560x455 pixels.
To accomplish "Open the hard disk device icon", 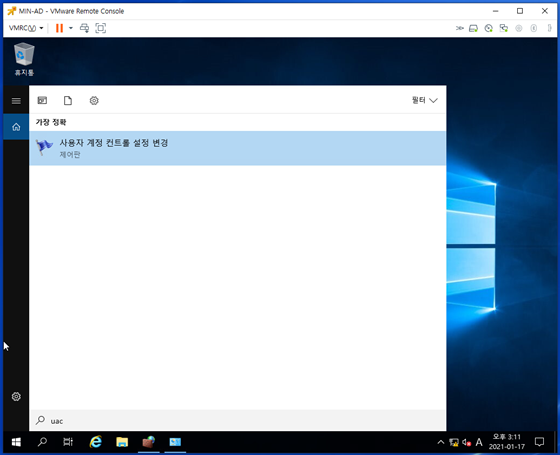I will [473, 28].
